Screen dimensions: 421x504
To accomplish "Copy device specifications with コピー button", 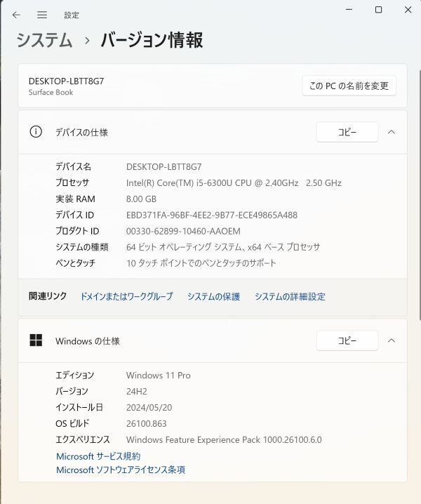I will tap(347, 132).
